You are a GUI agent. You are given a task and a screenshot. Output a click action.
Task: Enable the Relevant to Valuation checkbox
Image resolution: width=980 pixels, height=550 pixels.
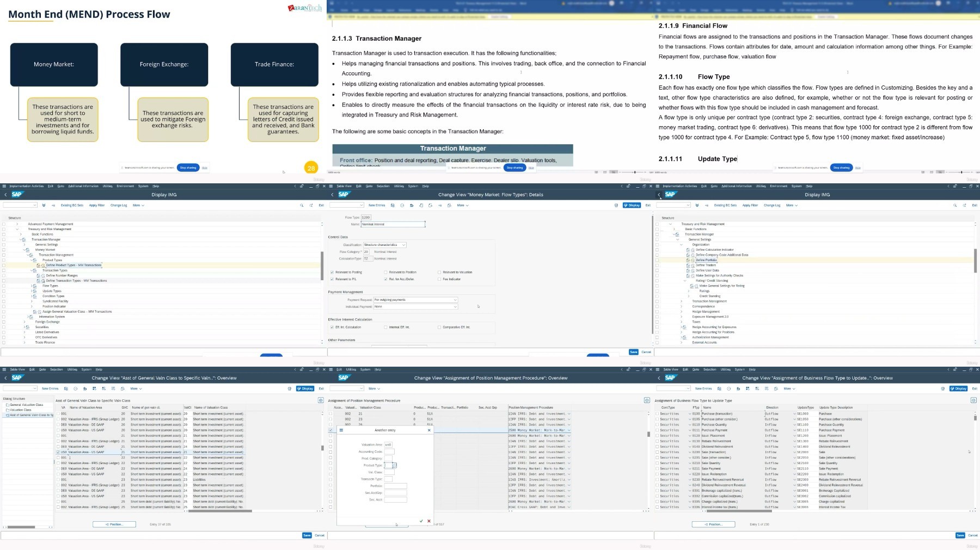click(x=439, y=272)
